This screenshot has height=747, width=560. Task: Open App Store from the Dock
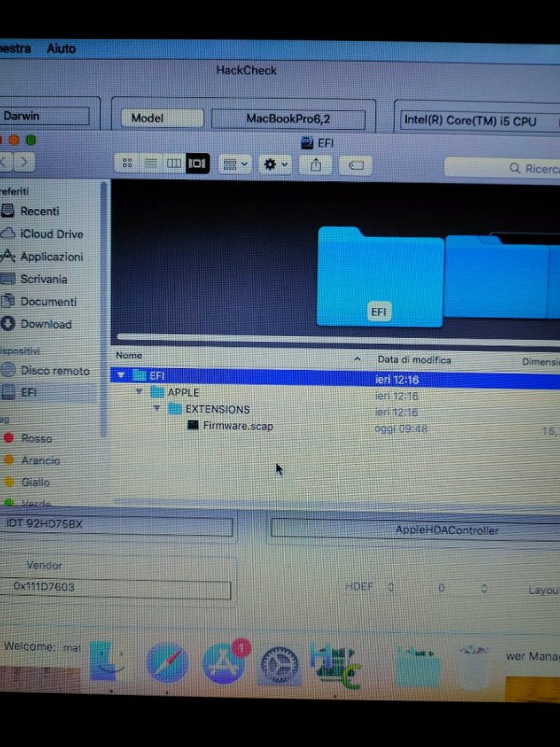tap(224, 662)
